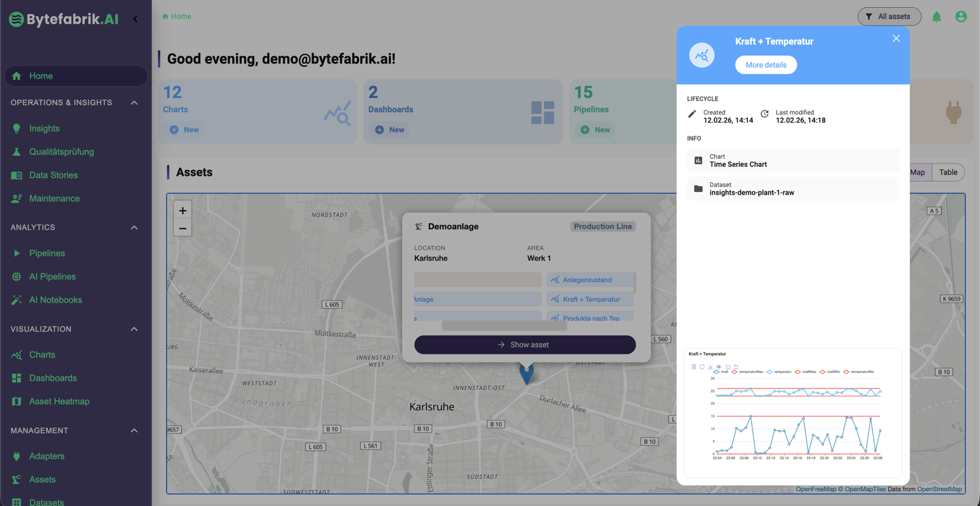The image size is (980, 506).
Task: Click the Insights lightbulb icon in sidebar
Action: [x=17, y=128]
